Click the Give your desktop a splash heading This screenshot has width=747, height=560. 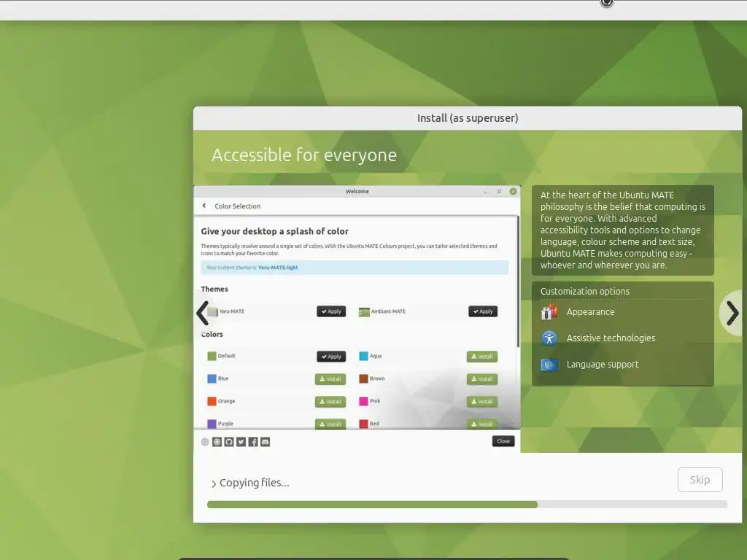[274, 231]
